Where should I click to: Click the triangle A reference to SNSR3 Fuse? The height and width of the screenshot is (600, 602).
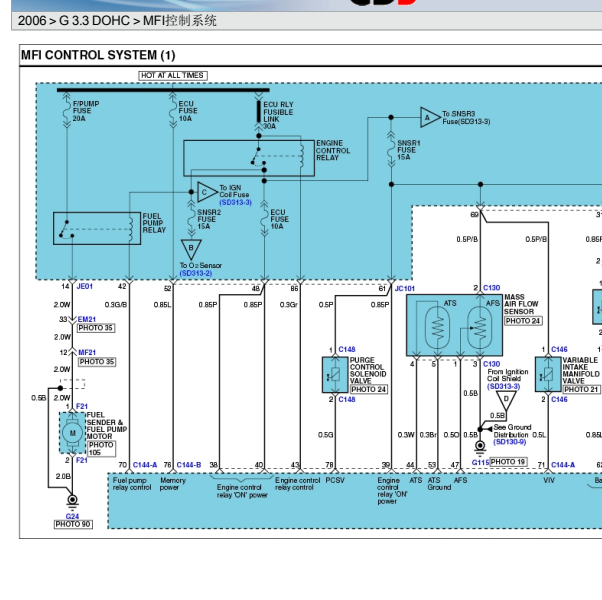[x=430, y=117]
